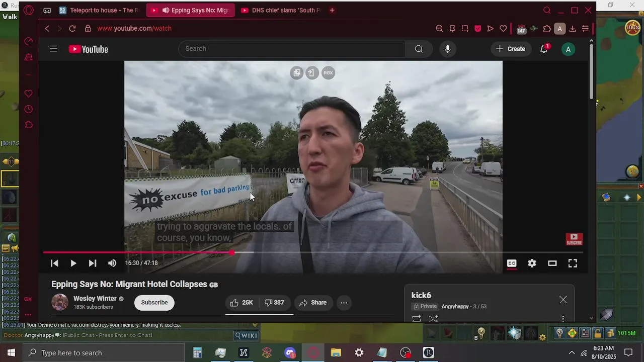The image size is (644, 362).
Task: Open the extension showing 147 badge
Action: coord(521,29)
